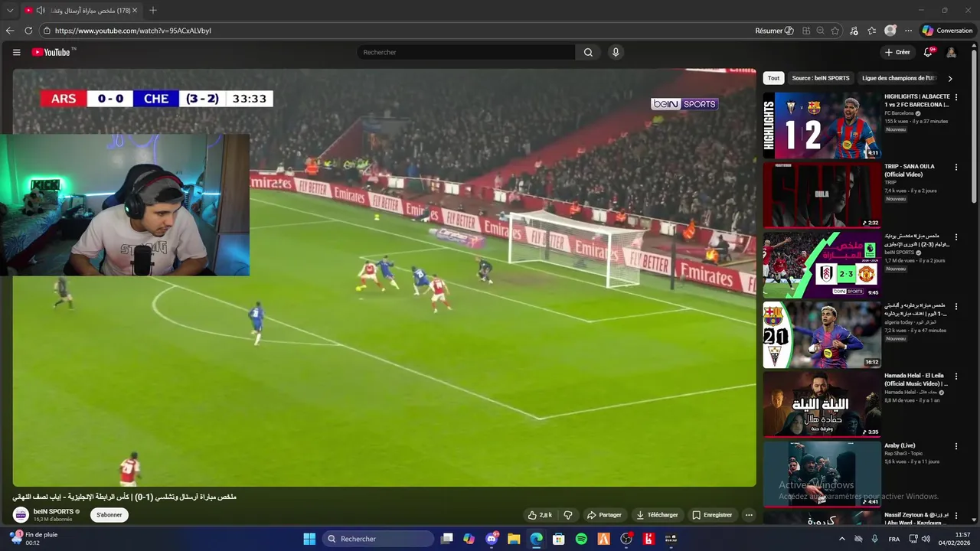Image resolution: width=980 pixels, height=551 pixels.
Task: Start voice search with the microphone icon
Action: coord(616,52)
